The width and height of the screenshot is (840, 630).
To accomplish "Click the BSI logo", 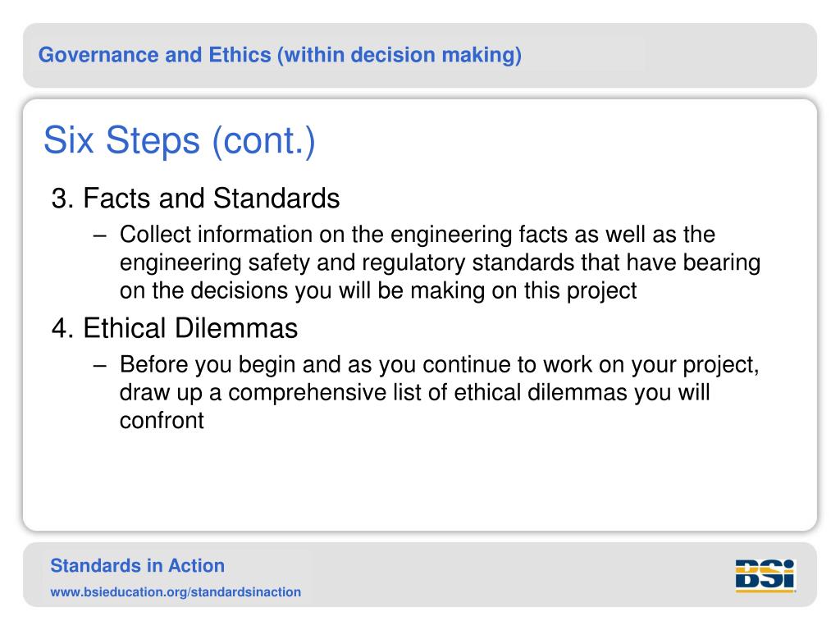I will coord(765,576).
